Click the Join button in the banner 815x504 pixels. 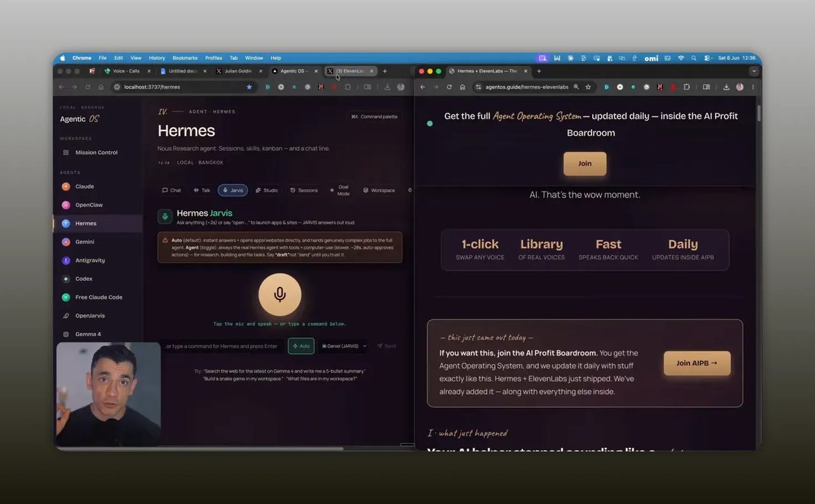coord(585,164)
